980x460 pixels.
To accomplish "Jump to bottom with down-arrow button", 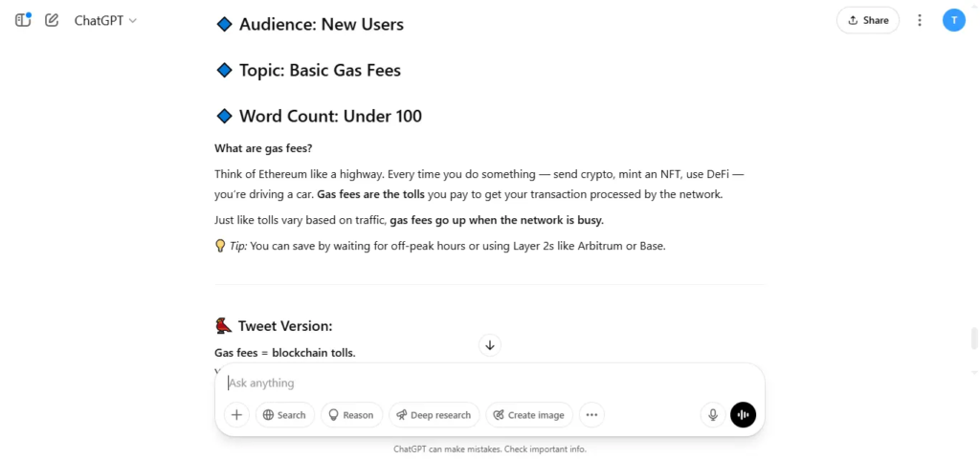I will [490, 345].
